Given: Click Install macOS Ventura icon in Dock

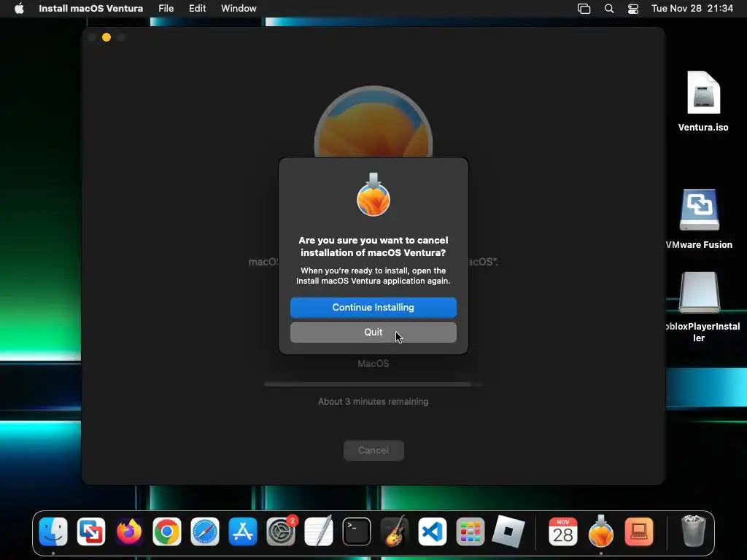Looking at the screenshot, I should click(601, 531).
